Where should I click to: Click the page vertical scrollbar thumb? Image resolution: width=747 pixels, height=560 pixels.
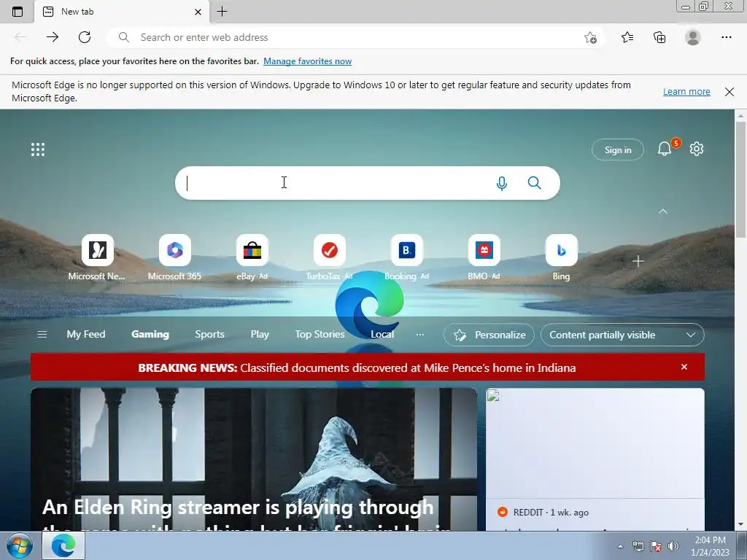[x=741, y=180]
